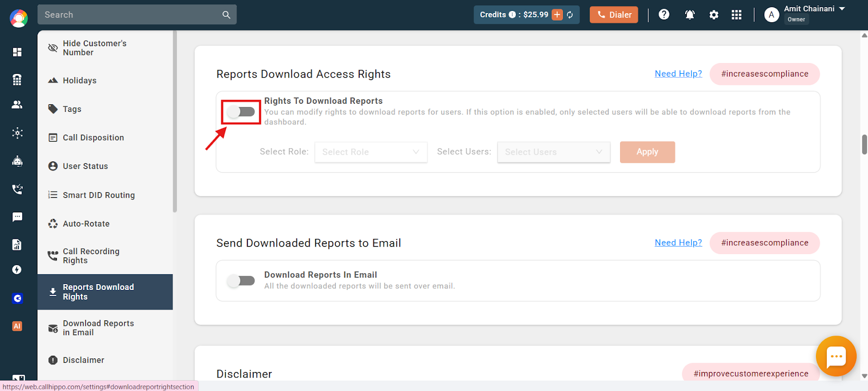Open the orange AI icon in sidebar
This screenshot has width=868, height=391.
click(17, 326)
